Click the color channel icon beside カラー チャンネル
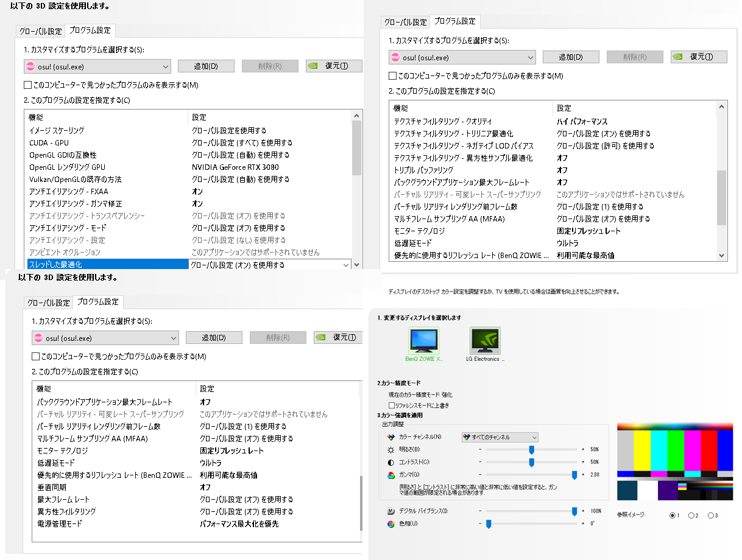Screen dimensions: 742x560 pyautogui.click(x=391, y=437)
